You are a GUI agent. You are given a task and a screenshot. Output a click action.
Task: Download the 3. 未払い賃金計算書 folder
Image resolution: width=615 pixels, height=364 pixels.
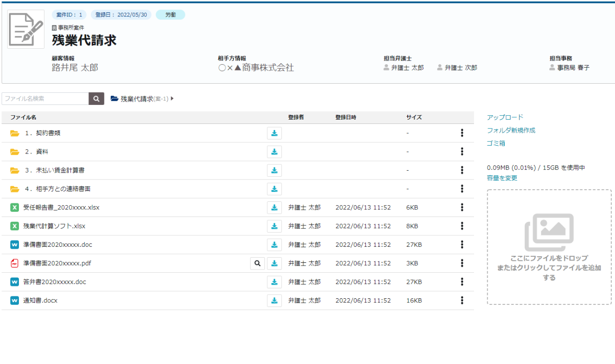pos(274,170)
